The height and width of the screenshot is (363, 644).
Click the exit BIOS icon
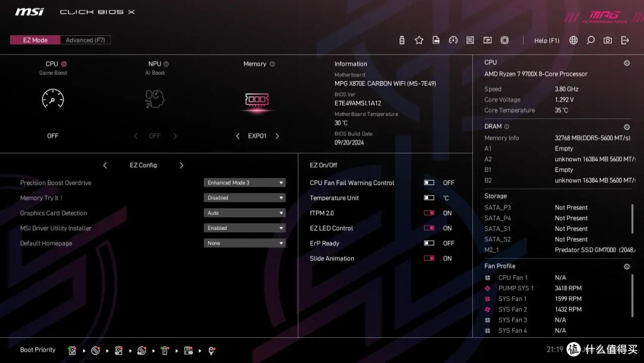coord(625,40)
